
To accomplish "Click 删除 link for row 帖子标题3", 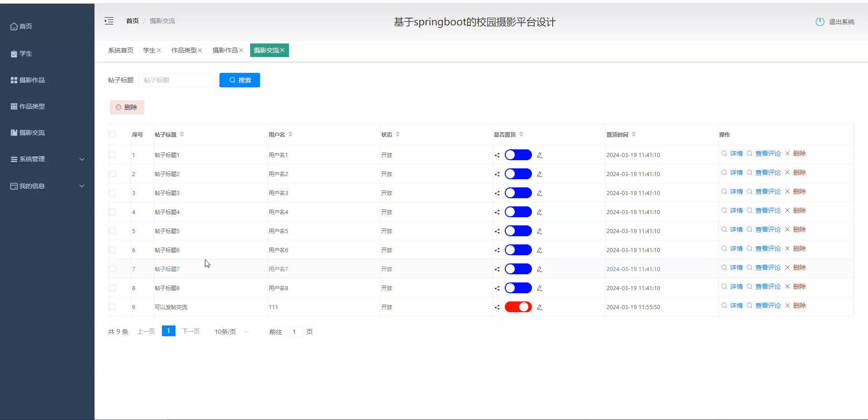I will [795, 192].
